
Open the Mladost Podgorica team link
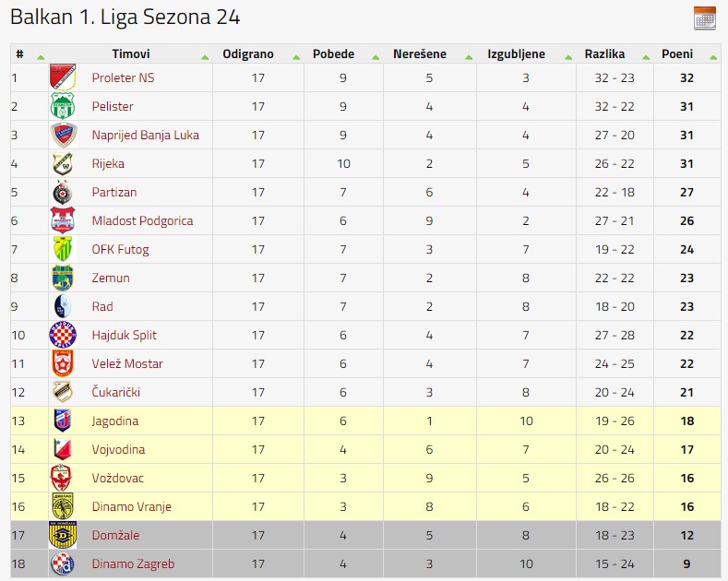tap(142, 221)
